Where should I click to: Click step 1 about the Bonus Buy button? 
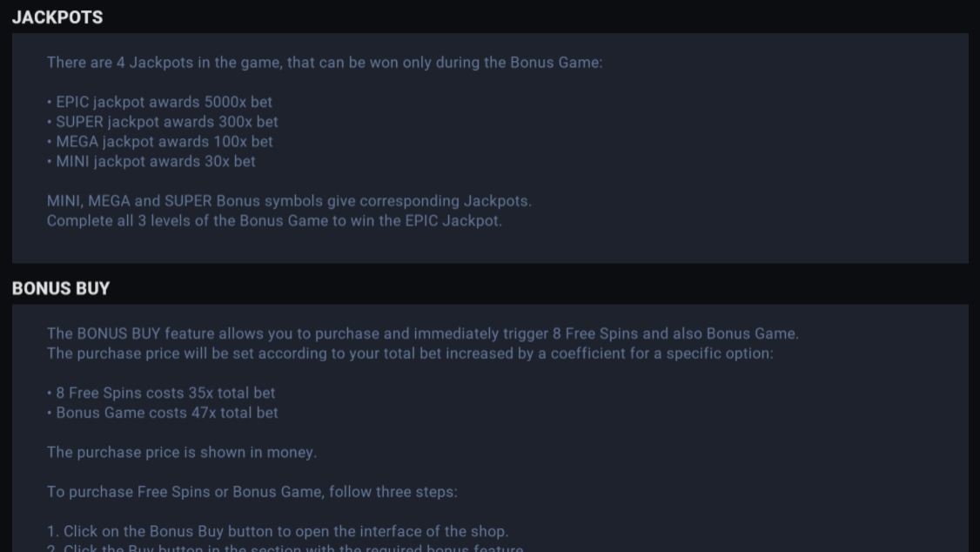point(279,531)
